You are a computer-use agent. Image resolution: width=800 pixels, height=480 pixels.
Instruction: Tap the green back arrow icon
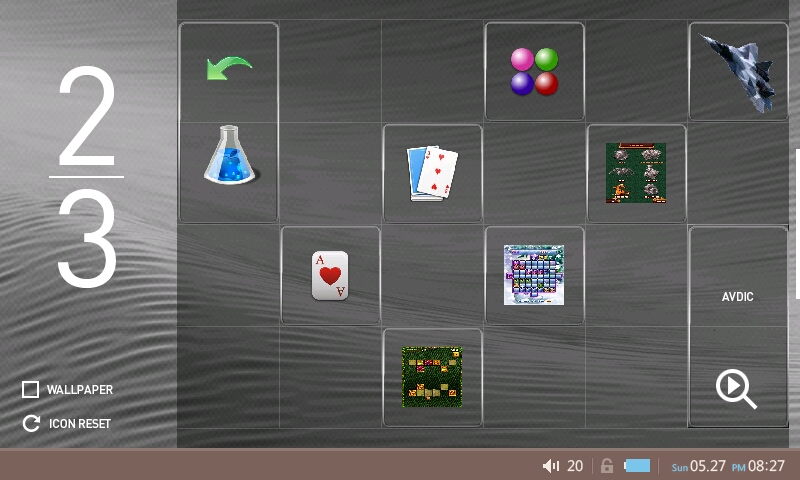coord(229,68)
